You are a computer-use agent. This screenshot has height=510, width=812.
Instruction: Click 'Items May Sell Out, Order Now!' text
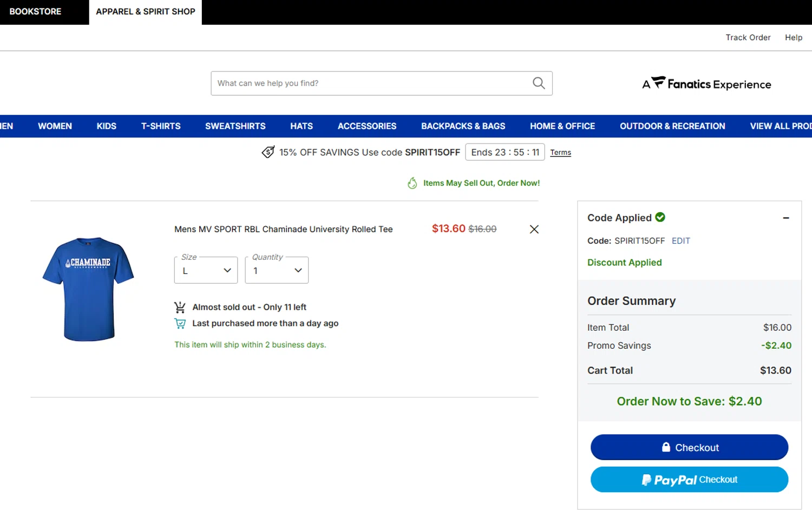(481, 183)
